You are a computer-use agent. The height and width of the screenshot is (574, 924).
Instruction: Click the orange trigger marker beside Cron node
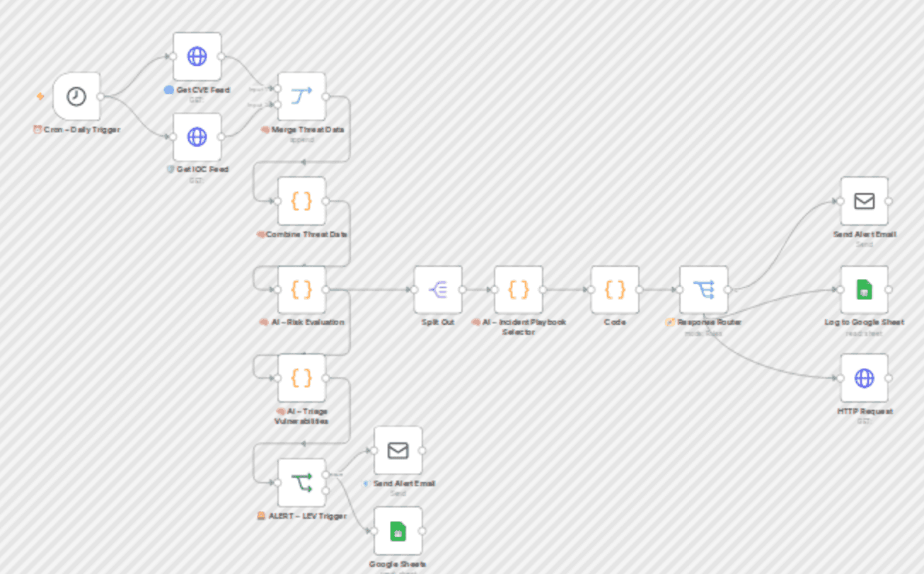pos(40,96)
